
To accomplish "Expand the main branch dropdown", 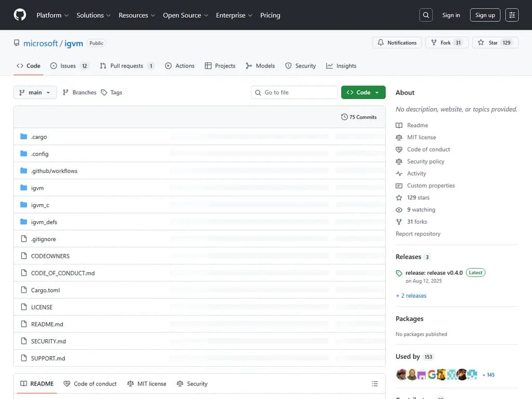I will point(35,92).
